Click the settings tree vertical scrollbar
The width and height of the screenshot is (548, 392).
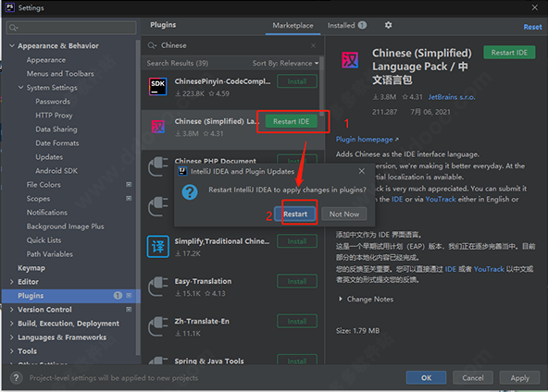(138, 197)
